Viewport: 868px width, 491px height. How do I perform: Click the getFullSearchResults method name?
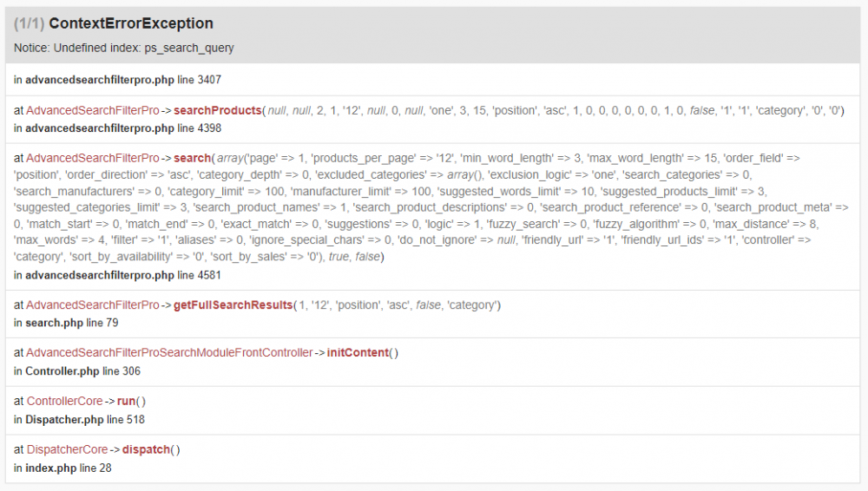pyautogui.click(x=232, y=305)
